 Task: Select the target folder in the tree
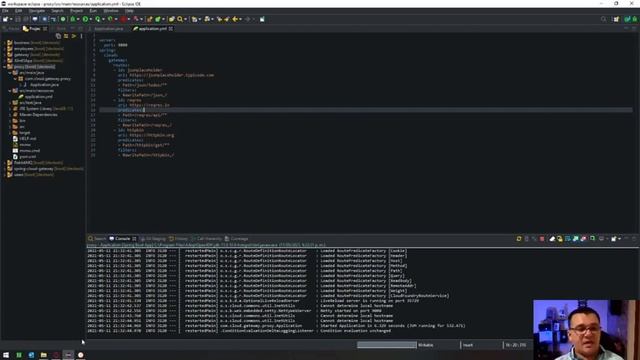(24, 133)
